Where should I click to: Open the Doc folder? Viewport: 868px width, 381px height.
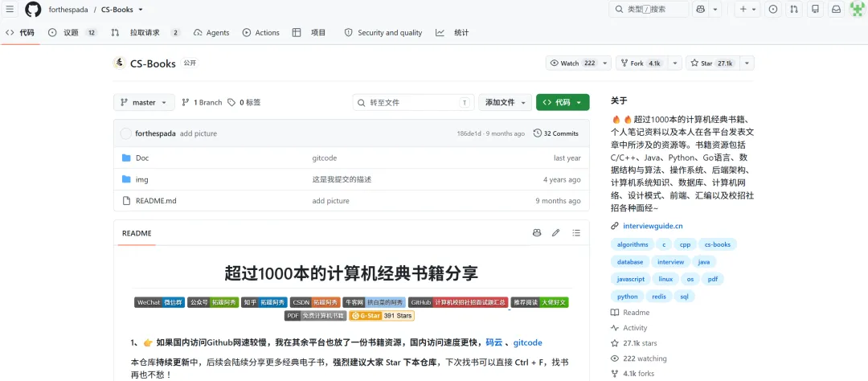pyautogui.click(x=142, y=158)
